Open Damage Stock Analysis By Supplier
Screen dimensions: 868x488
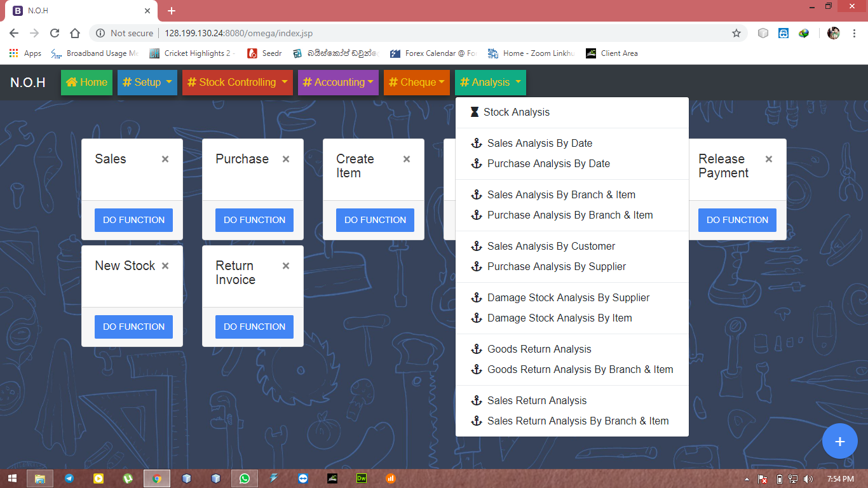coord(572,298)
